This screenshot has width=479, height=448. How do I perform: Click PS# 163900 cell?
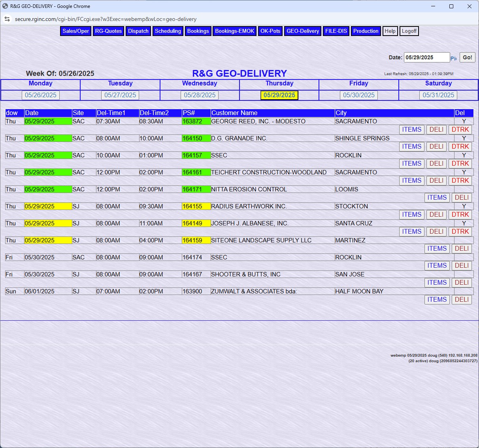pyautogui.click(x=196, y=291)
